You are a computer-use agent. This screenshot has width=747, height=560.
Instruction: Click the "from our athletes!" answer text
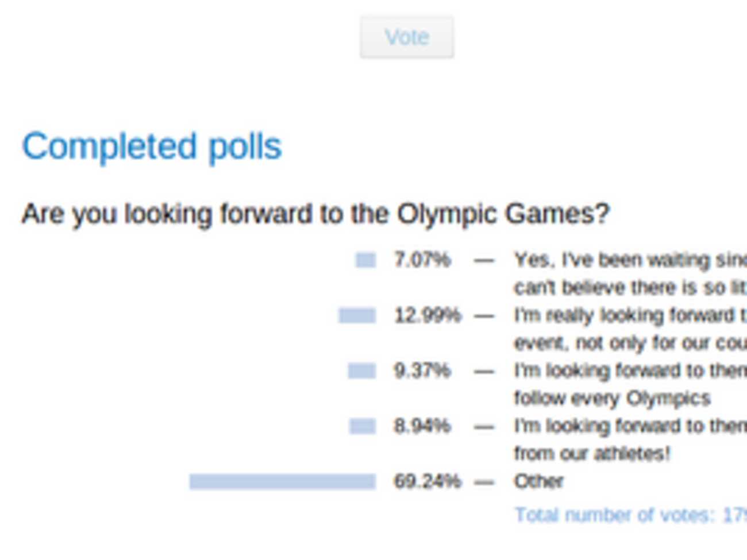click(x=592, y=454)
